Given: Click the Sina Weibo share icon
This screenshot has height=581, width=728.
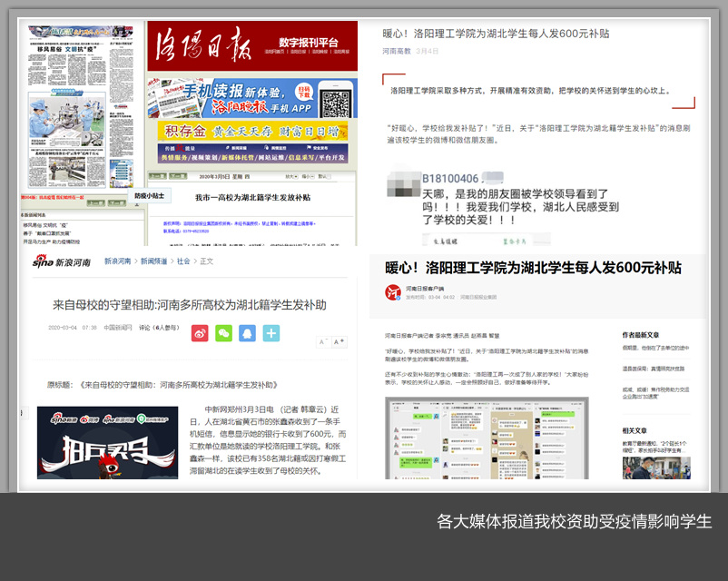Looking at the screenshot, I should (x=200, y=333).
